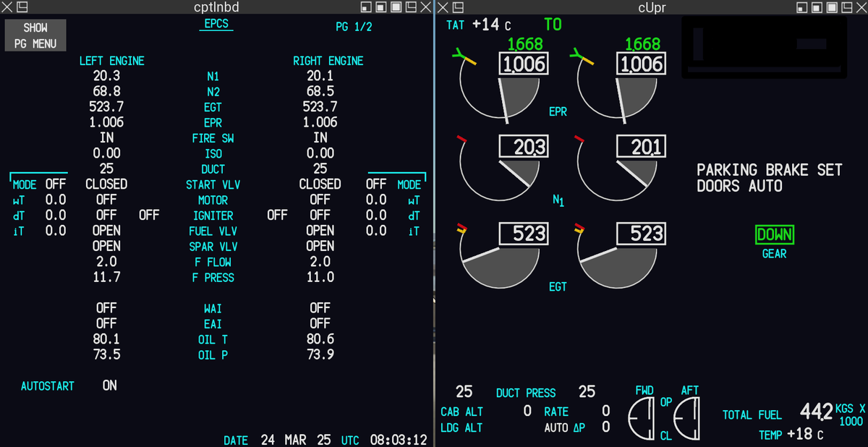Click the RIGHT ENGINE column header
This screenshot has height=447, width=868.
click(328, 61)
